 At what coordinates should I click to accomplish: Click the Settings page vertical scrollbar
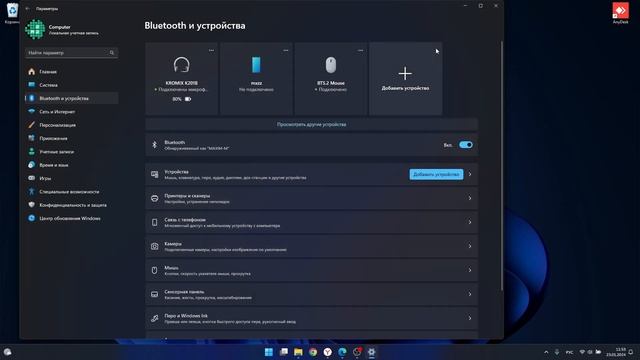(502, 165)
